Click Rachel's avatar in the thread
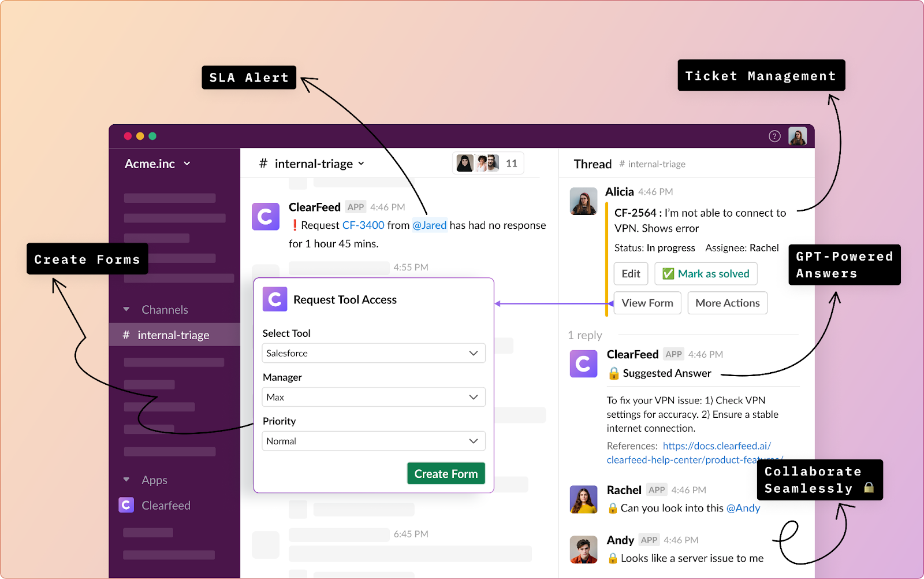924x579 pixels. click(583, 499)
